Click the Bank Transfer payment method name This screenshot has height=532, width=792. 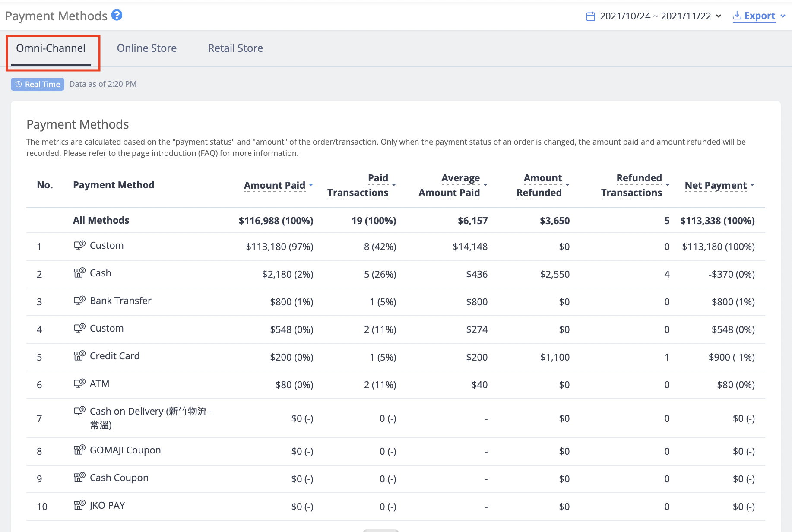pyautogui.click(x=120, y=301)
